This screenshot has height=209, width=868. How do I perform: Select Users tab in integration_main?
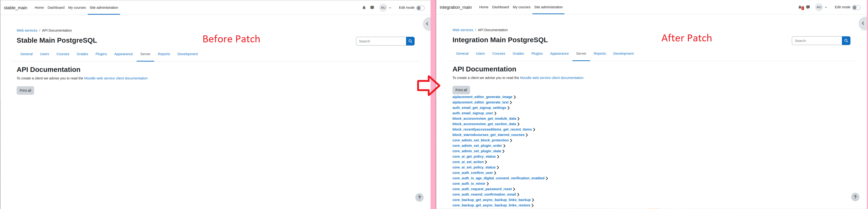point(480,54)
